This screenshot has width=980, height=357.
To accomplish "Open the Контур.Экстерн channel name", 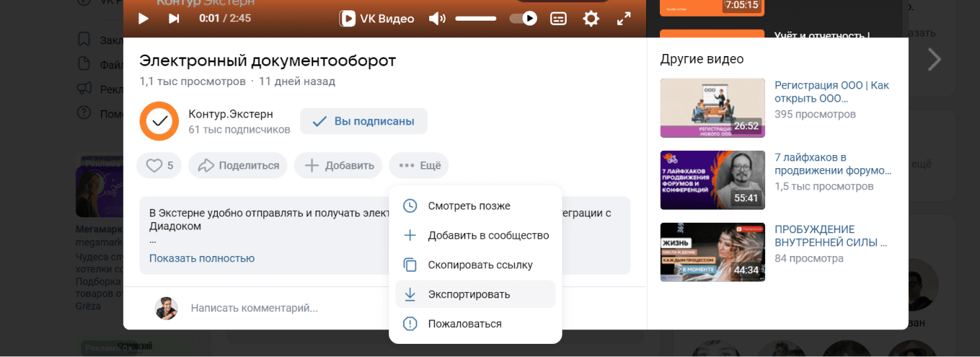I will coord(231,113).
